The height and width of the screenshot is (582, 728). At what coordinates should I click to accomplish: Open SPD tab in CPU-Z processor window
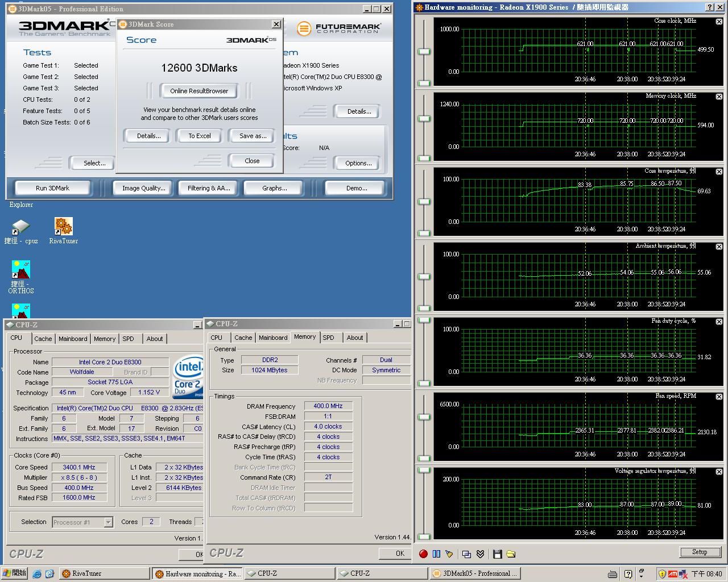click(129, 339)
